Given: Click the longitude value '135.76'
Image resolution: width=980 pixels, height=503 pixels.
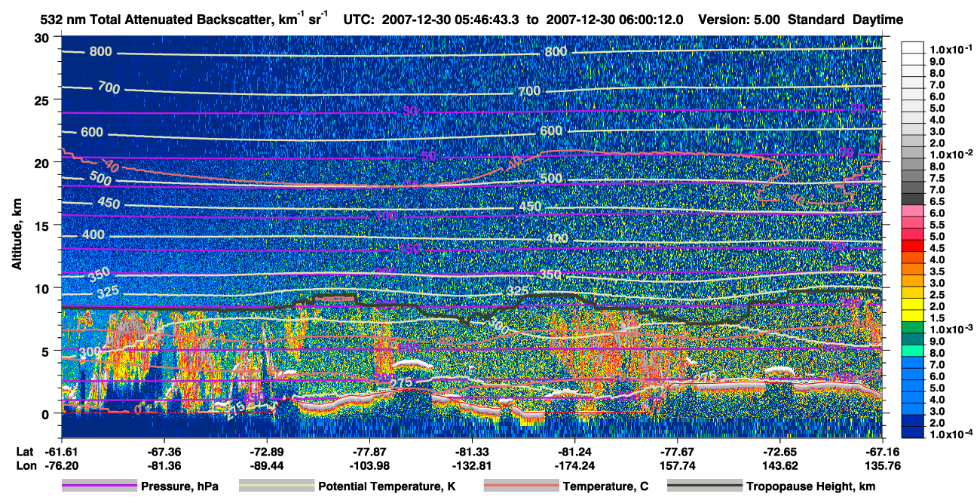Looking at the screenshot, I should click(x=882, y=465).
